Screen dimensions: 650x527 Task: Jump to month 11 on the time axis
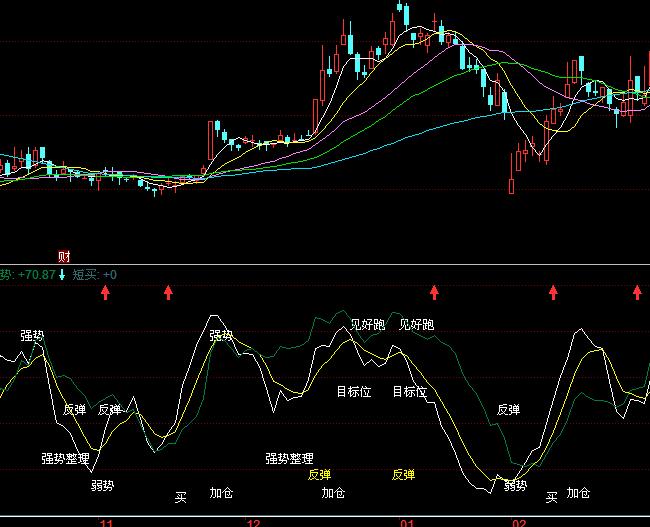(x=107, y=522)
